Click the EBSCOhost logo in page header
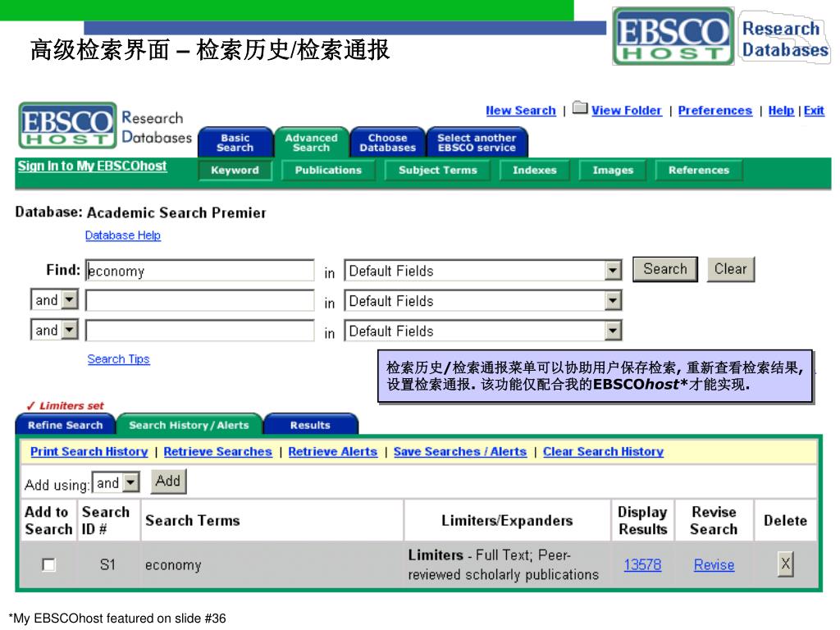The image size is (840, 630). 67,126
